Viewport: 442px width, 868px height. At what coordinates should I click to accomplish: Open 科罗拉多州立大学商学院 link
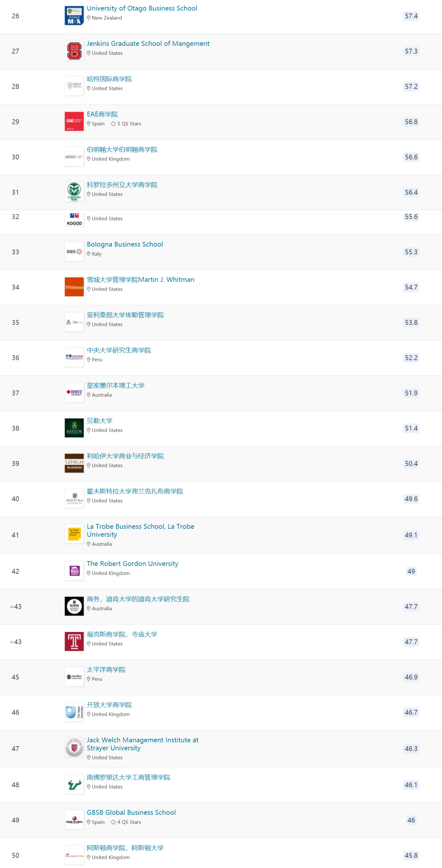coord(122,185)
